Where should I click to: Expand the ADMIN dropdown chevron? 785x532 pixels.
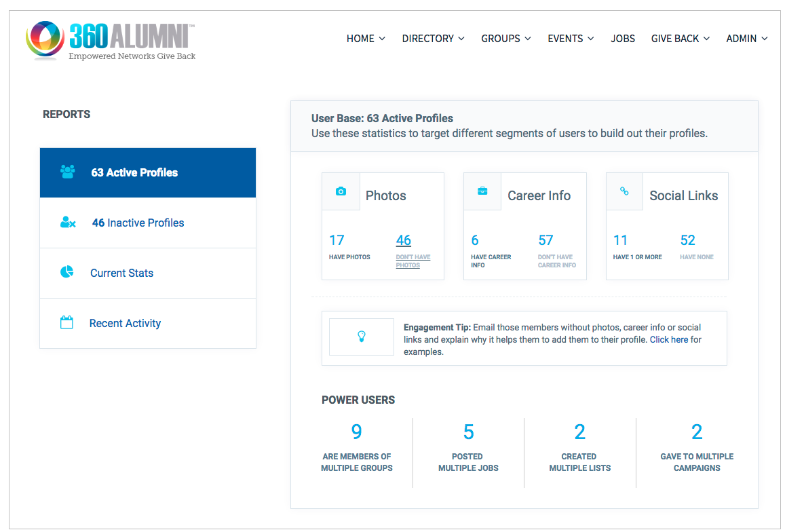pos(765,39)
